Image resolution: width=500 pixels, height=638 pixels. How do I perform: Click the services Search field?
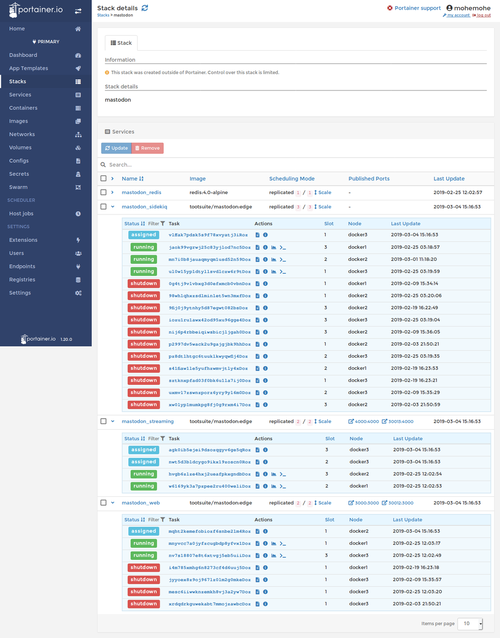[x=296, y=165]
